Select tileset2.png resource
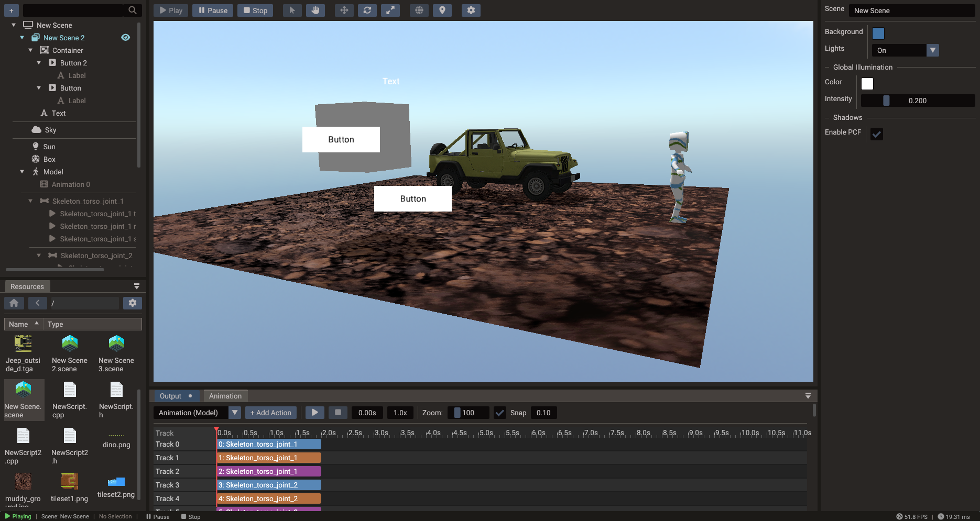This screenshot has width=980, height=521. click(x=116, y=486)
